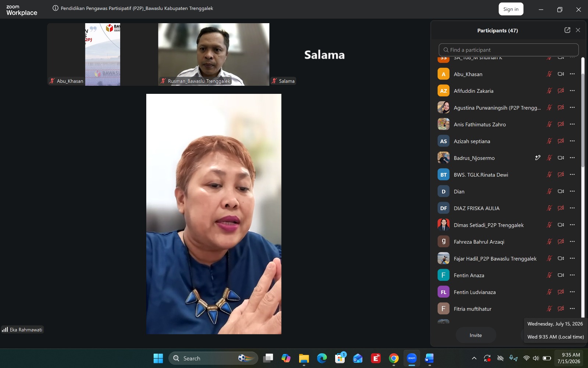
Task: Click Dian's video camera icon
Action: coord(561,191)
